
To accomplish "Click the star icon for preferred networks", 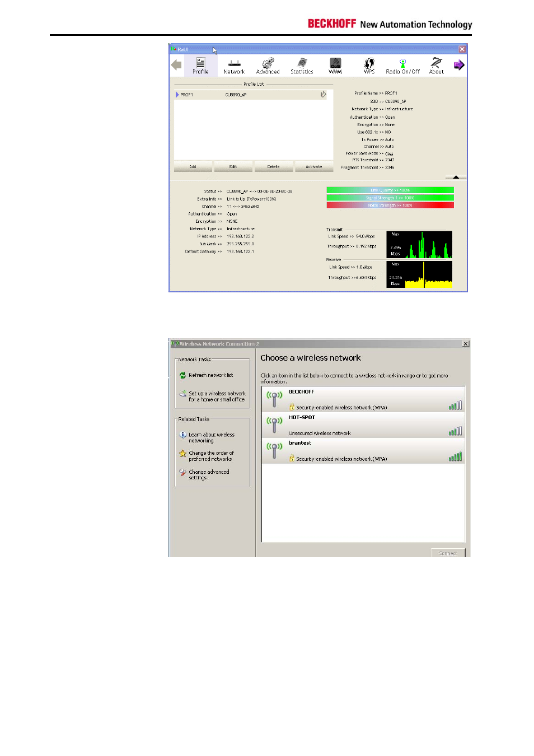I will pyautogui.click(x=182, y=453).
